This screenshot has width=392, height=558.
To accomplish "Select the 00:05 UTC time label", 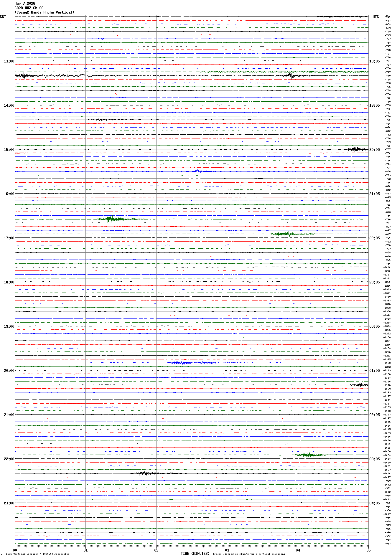I will [x=374, y=326].
